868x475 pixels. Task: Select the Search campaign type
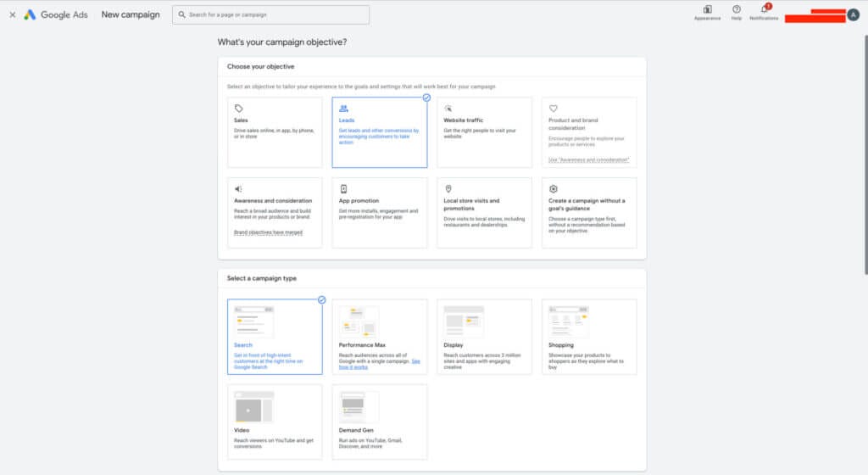(x=275, y=337)
